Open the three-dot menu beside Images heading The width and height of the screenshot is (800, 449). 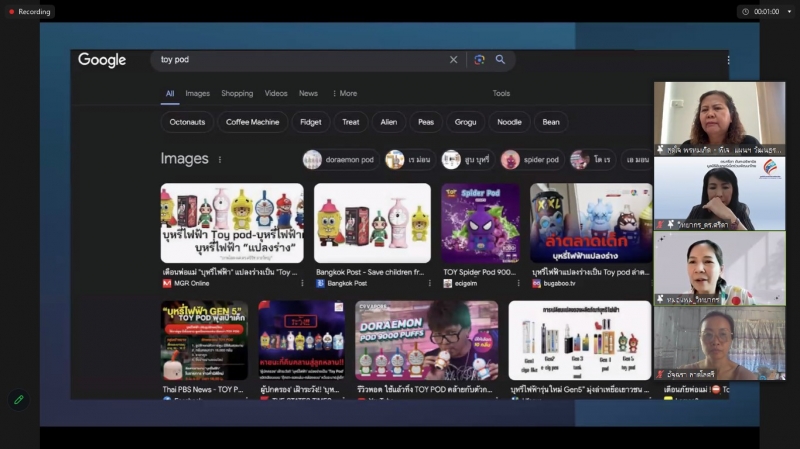220,160
